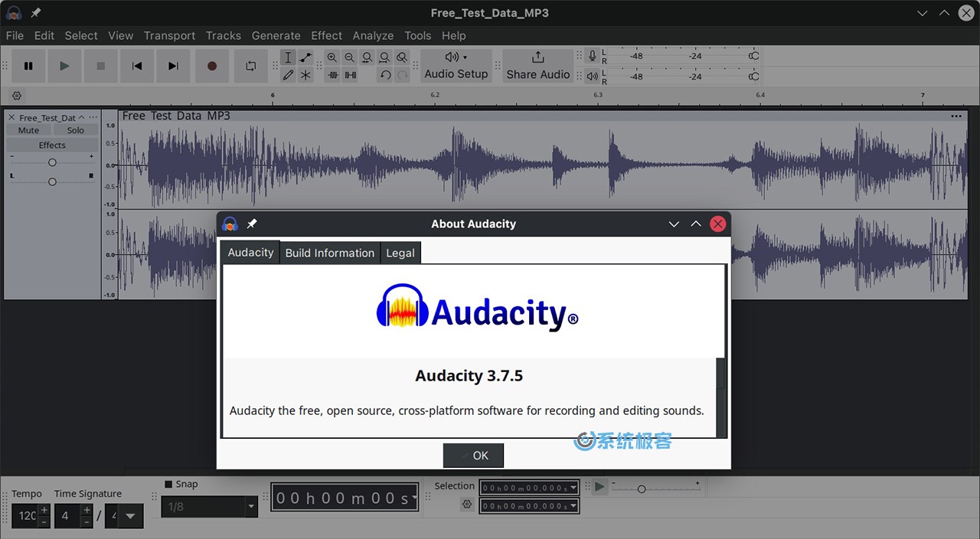The image size is (980, 539).
Task: Click the pin icon in About Audacity title bar
Action: [252, 224]
